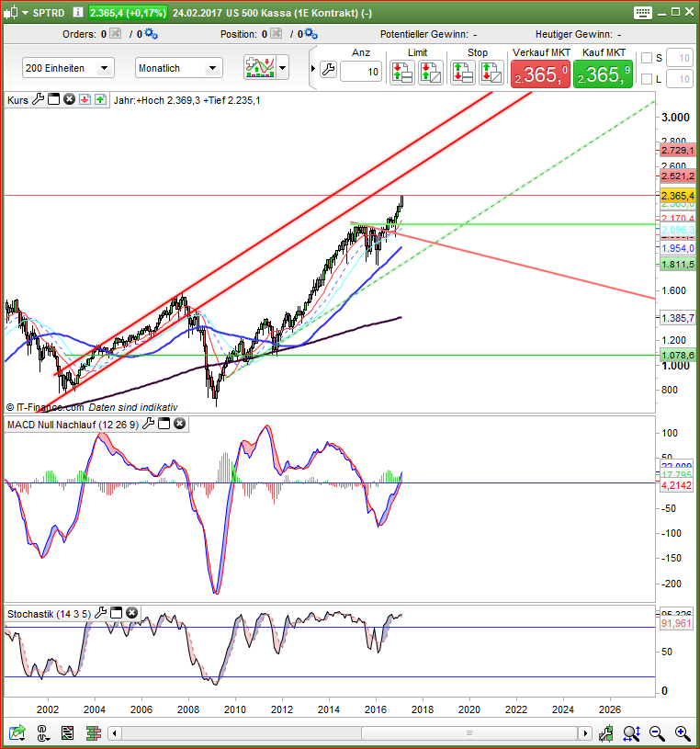
Task: Click the first Stop order icon
Action: (463, 72)
